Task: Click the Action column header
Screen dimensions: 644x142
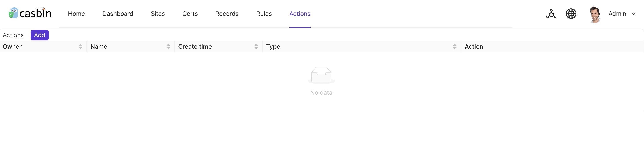Action: point(474,47)
